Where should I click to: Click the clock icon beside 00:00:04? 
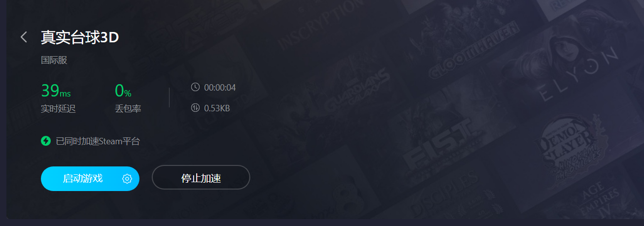pos(195,87)
